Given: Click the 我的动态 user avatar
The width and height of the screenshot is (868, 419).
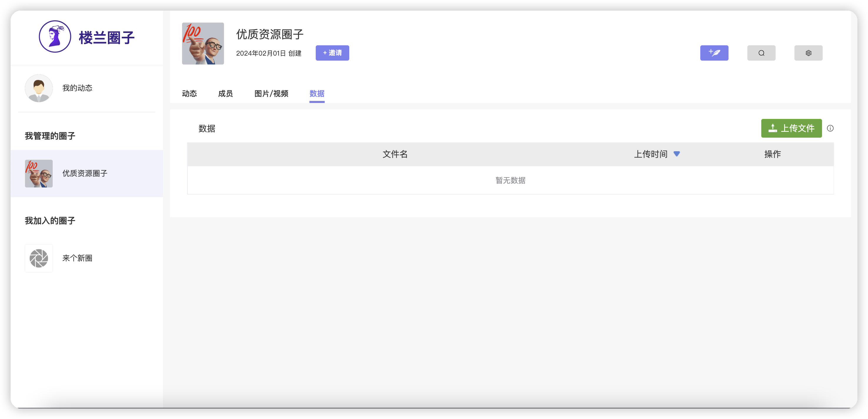Looking at the screenshot, I should 39,88.
